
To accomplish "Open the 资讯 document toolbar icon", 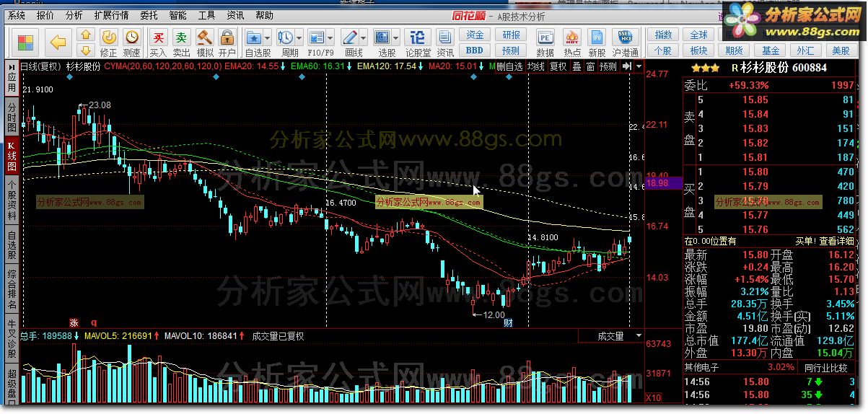I will (445, 37).
